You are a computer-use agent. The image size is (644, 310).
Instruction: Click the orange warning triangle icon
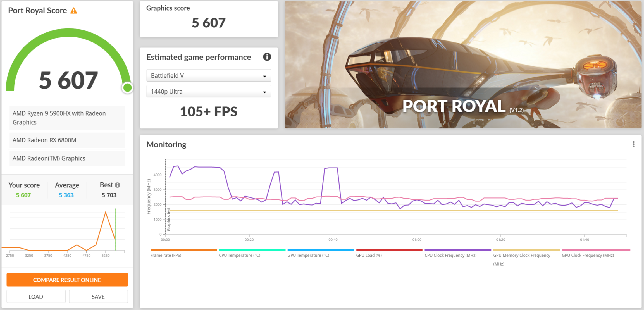click(74, 11)
